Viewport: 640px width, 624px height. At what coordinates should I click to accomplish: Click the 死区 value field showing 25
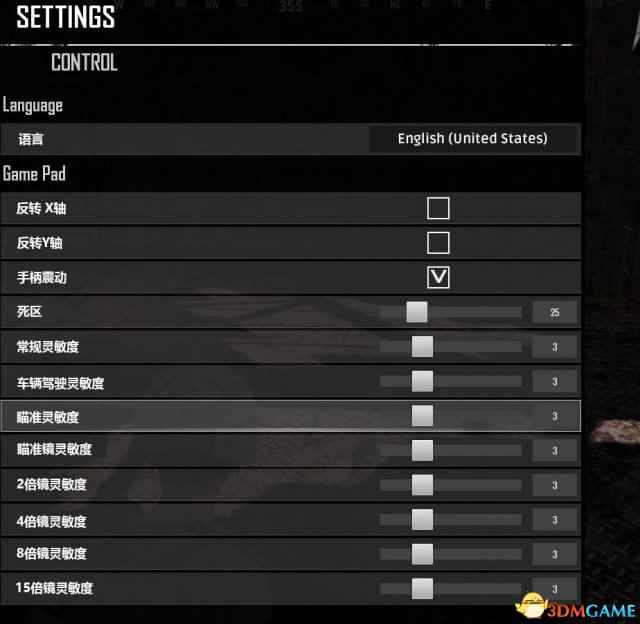pos(555,313)
